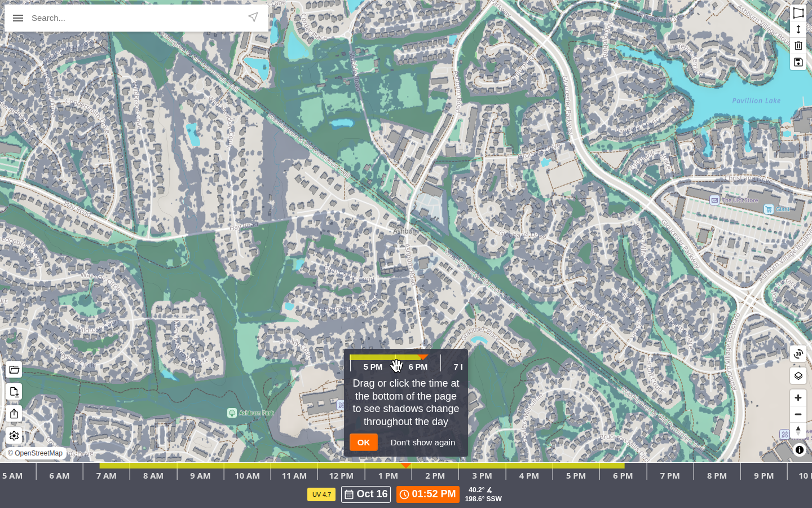Click The UPS Store map marker
The width and height of the screenshot is (812, 508).
click(x=714, y=200)
